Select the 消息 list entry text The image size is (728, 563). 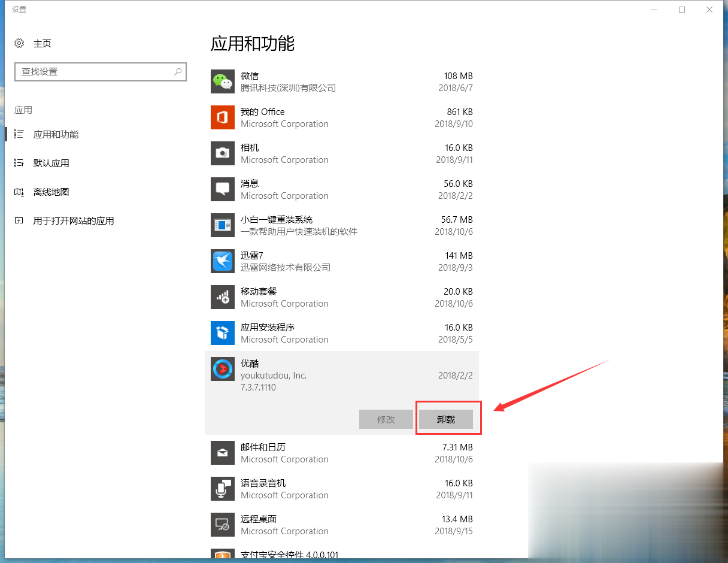point(250,183)
